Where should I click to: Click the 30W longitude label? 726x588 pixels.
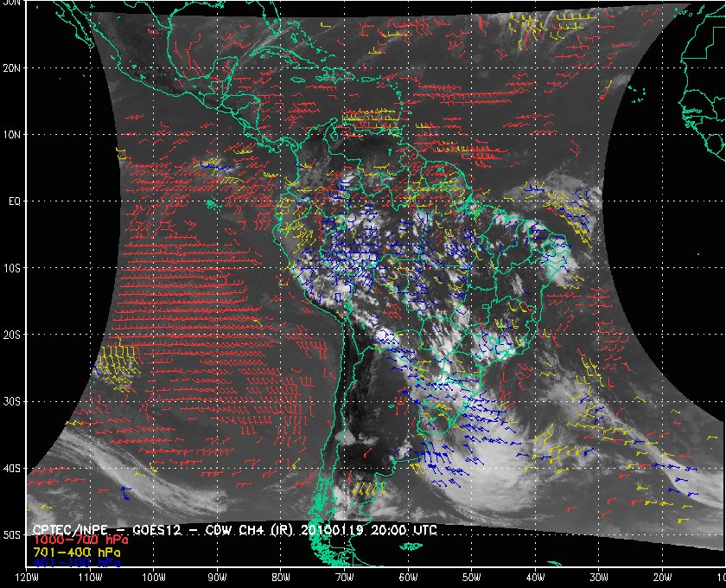tap(599, 578)
